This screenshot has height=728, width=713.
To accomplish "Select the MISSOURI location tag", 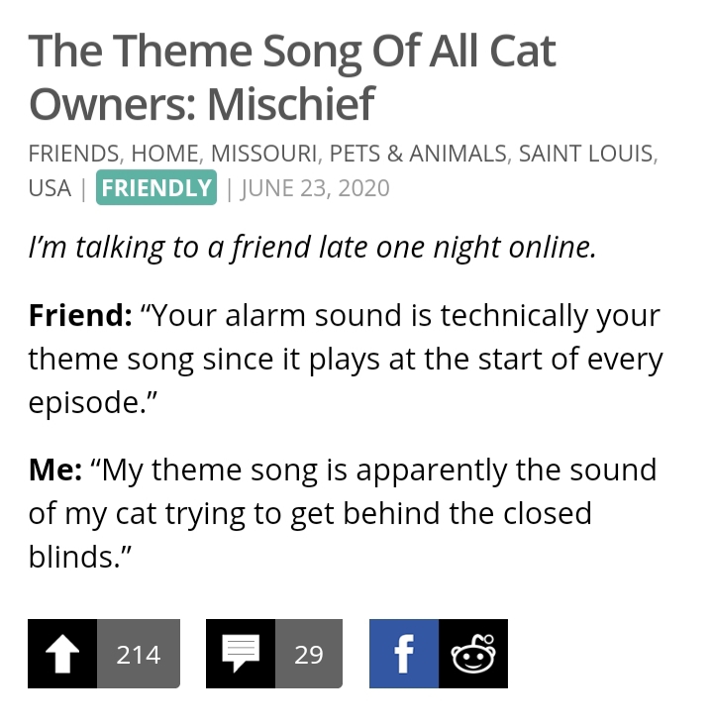I will pos(263,154).
